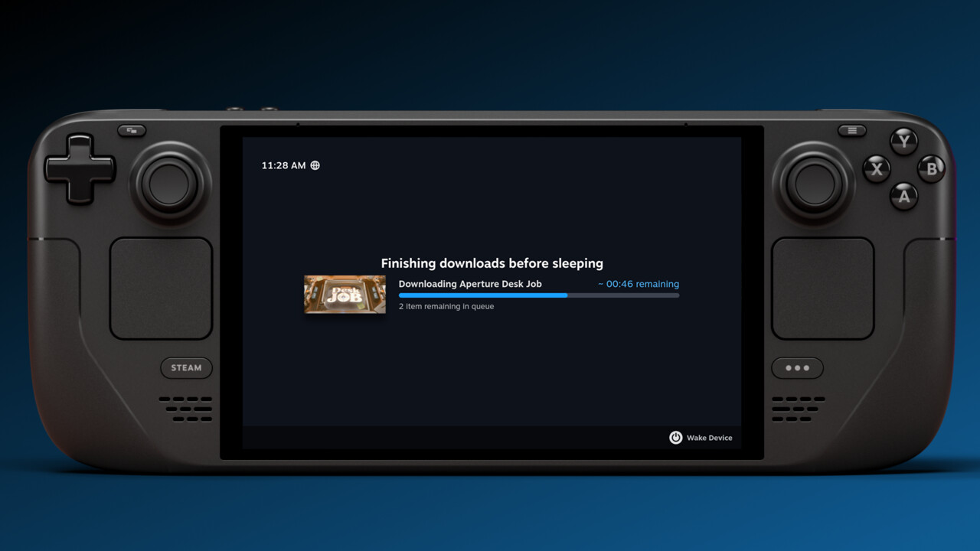Click the Downloading Aperture Desk Job title
The image size is (980, 551).
coord(469,284)
